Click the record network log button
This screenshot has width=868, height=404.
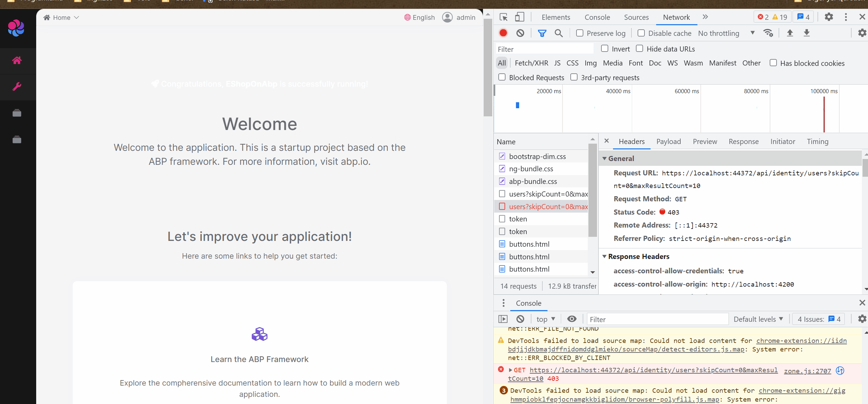[503, 33]
